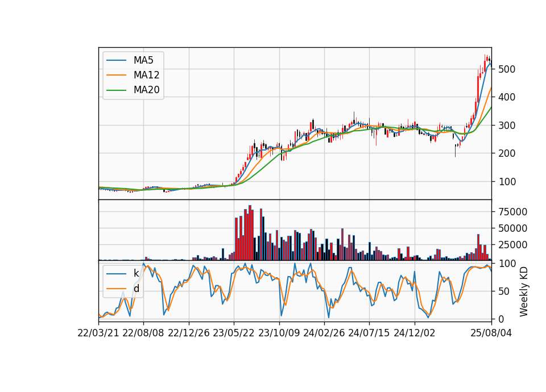The width and height of the screenshot is (546, 392).
Task: Click the MA12 legend label
Action: [x=146, y=75]
